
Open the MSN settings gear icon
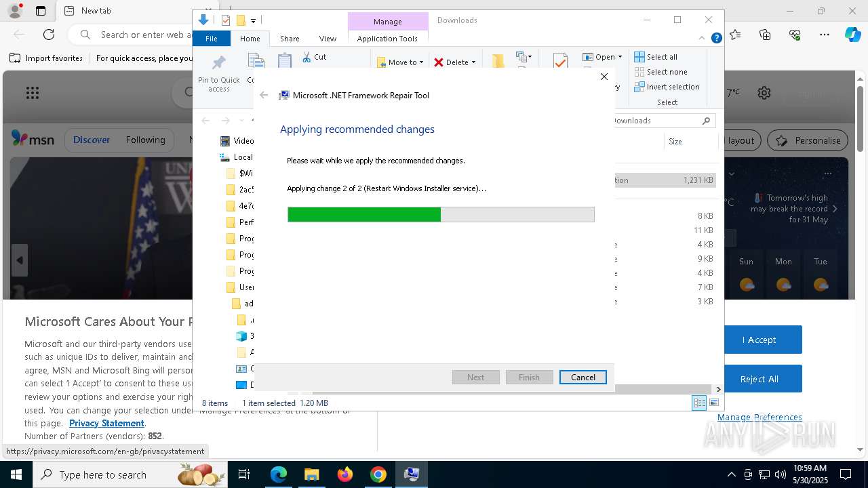point(764,93)
